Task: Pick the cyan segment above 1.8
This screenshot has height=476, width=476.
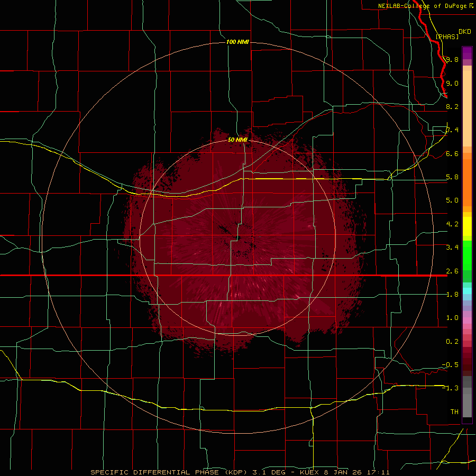Action: click(x=467, y=291)
